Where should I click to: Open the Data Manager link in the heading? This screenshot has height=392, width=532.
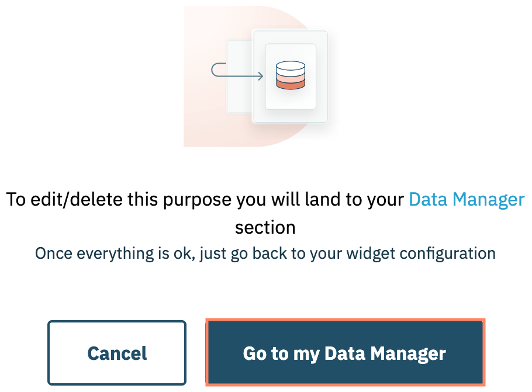(467, 200)
